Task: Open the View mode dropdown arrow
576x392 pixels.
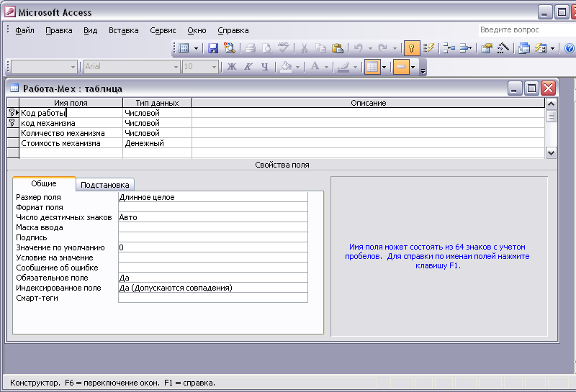Action: tap(196, 48)
